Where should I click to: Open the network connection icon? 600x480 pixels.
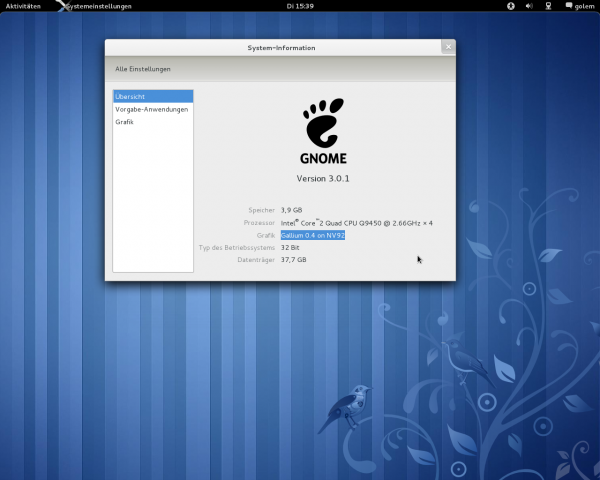548,6
